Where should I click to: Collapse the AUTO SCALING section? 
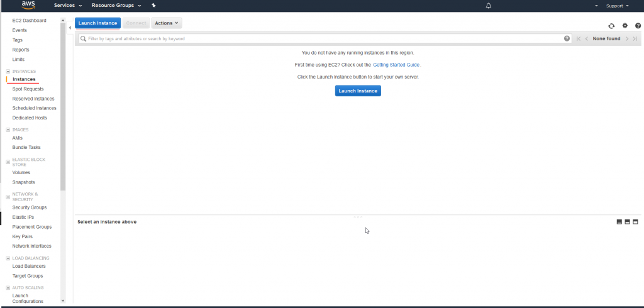8,288
